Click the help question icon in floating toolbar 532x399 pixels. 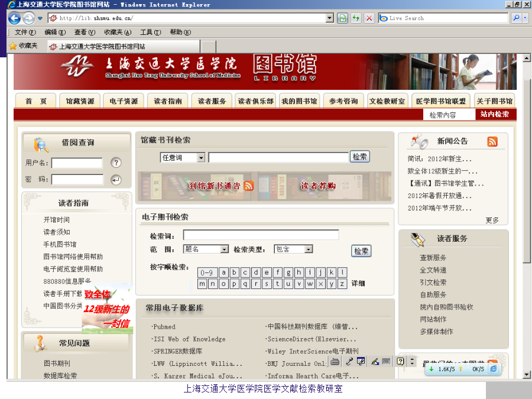coord(400,362)
